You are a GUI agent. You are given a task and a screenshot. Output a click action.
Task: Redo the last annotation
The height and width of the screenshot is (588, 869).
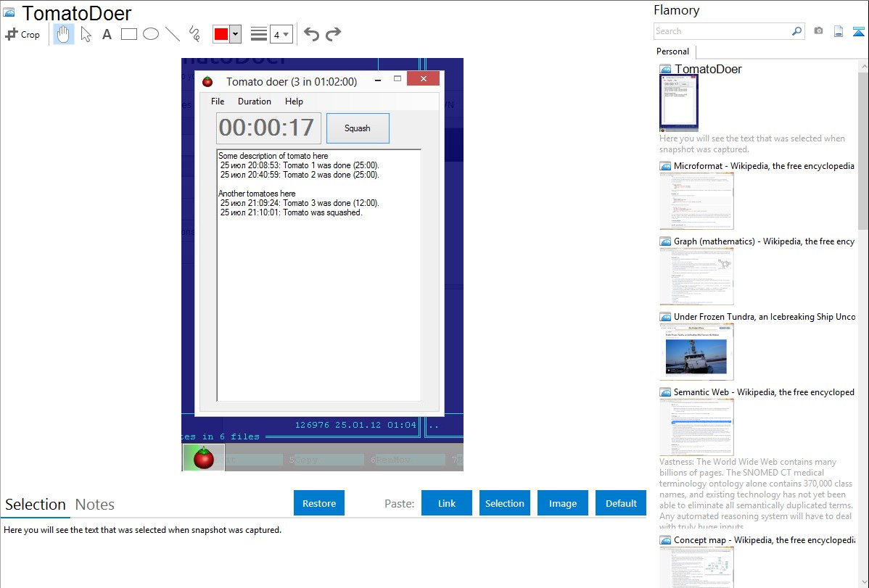[333, 34]
